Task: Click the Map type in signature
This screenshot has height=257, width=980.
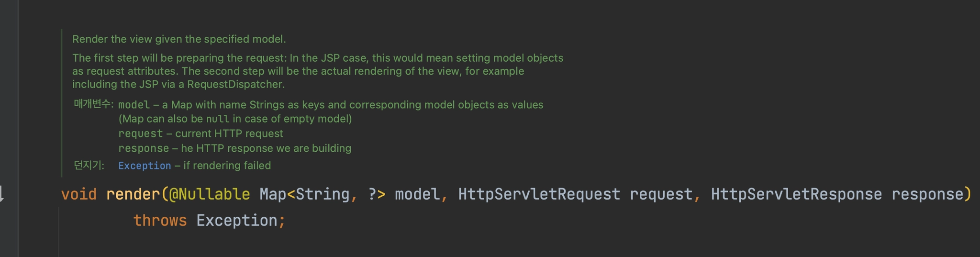Action: click(273, 194)
